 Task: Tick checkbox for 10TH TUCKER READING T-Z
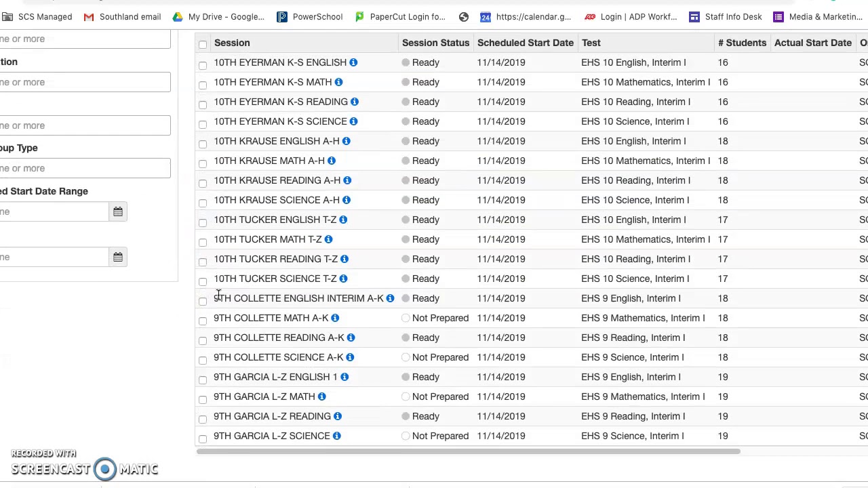[x=203, y=262]
